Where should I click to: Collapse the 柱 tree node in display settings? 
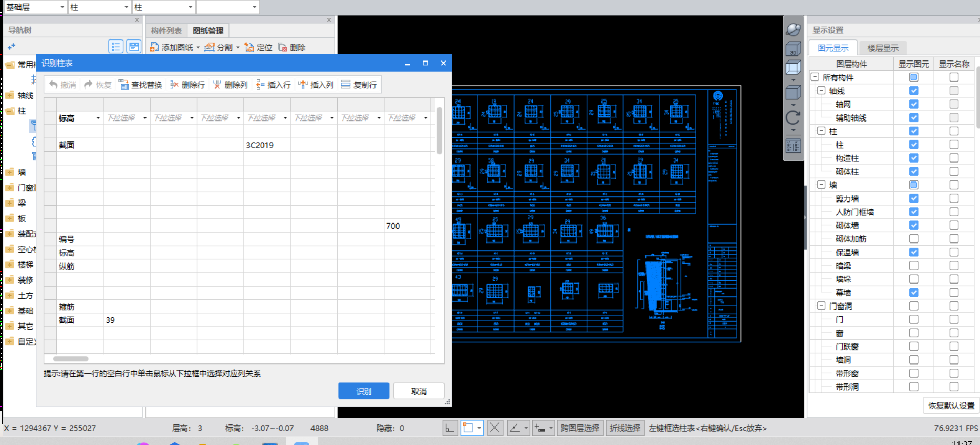[x=821, y=131]
